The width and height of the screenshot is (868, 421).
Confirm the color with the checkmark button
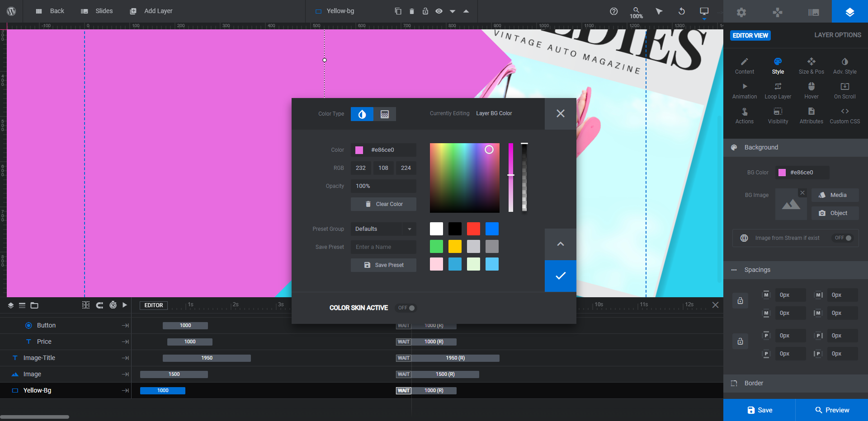tap(561, 276)
